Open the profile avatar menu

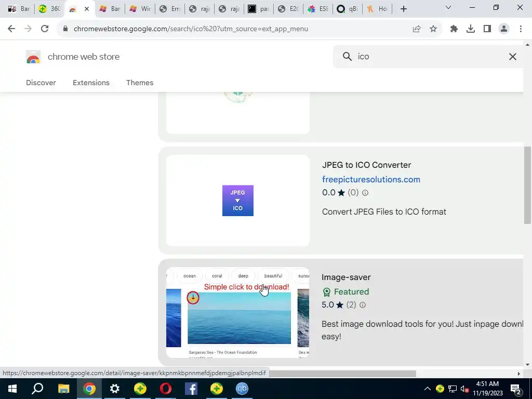(504, 29)
